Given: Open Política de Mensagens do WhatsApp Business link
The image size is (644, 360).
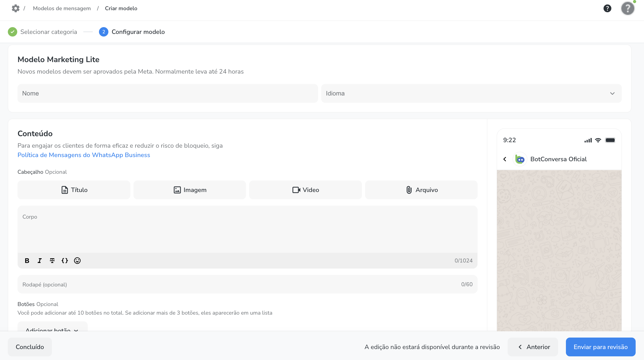Looking at the screenshot, I should (84, 155).
